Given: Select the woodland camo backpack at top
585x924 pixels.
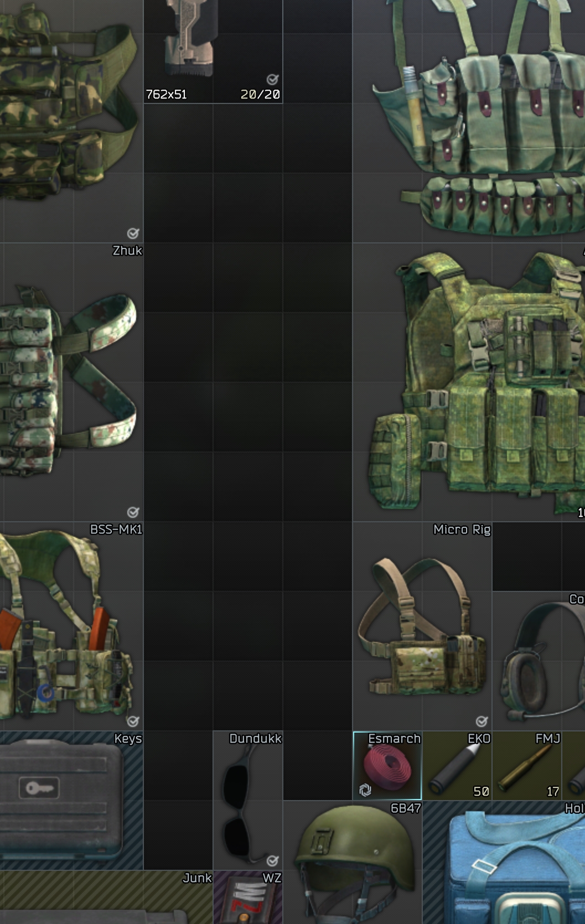Looking at the screenshot, I should click(71, 121).
